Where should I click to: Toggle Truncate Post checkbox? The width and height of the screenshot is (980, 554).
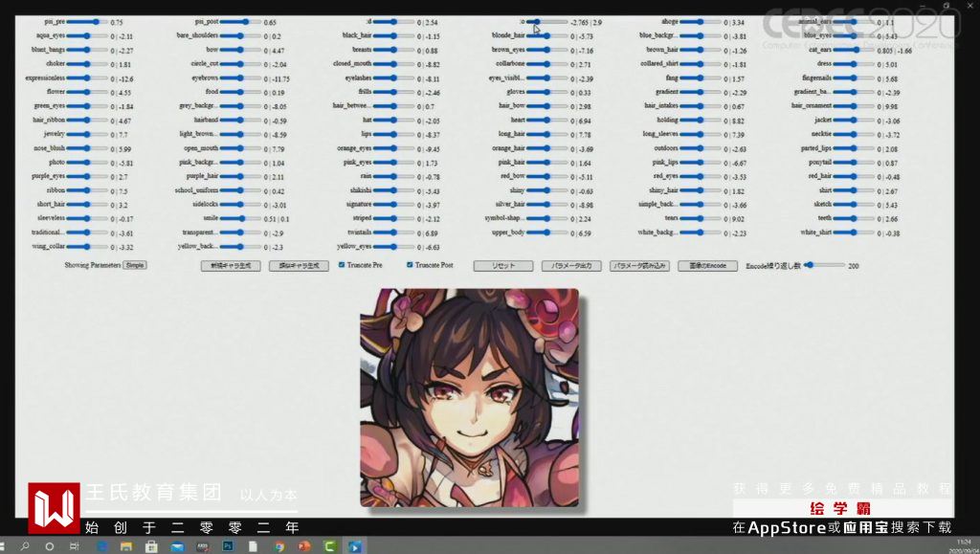click(410, 265)
